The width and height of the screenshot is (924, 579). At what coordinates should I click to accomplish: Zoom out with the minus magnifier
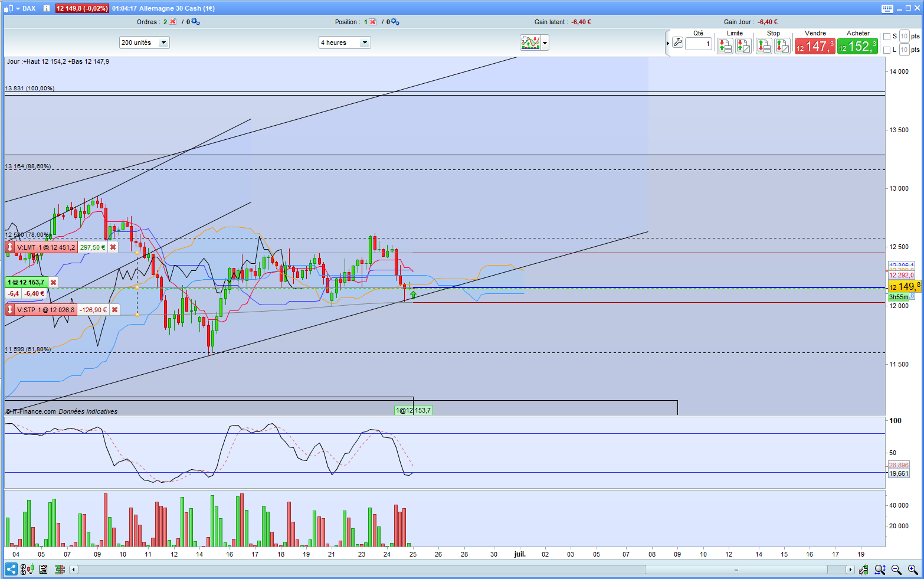click(x=896, y=570)
